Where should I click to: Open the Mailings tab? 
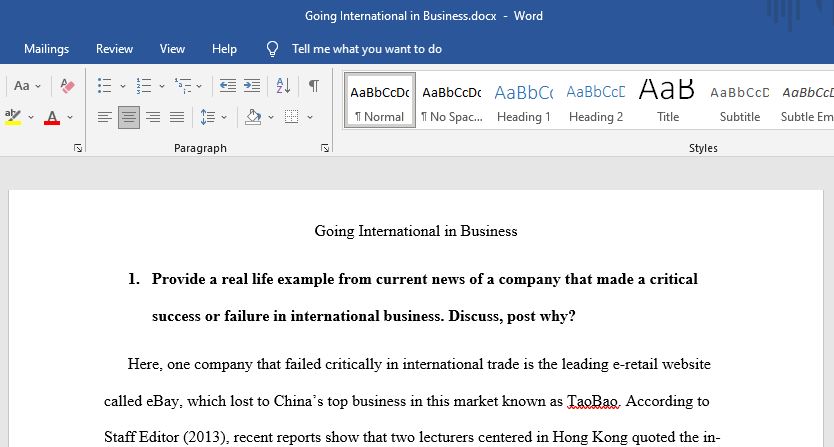47,49
